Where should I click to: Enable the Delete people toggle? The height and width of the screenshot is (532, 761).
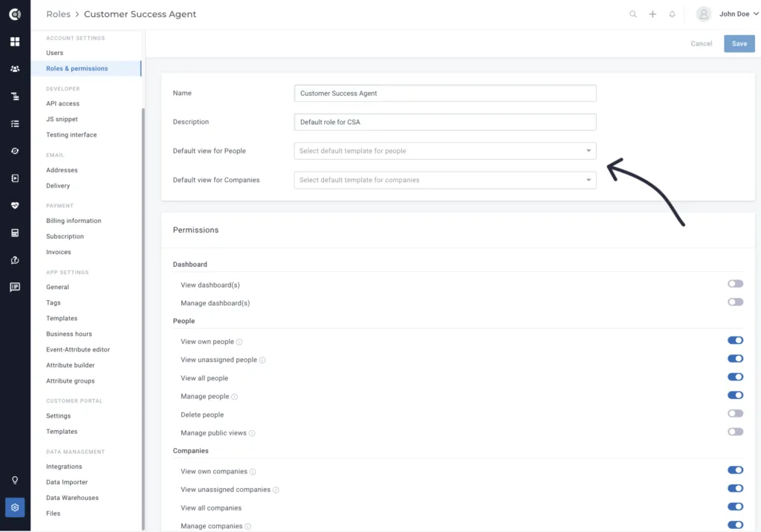click(735, 414)
